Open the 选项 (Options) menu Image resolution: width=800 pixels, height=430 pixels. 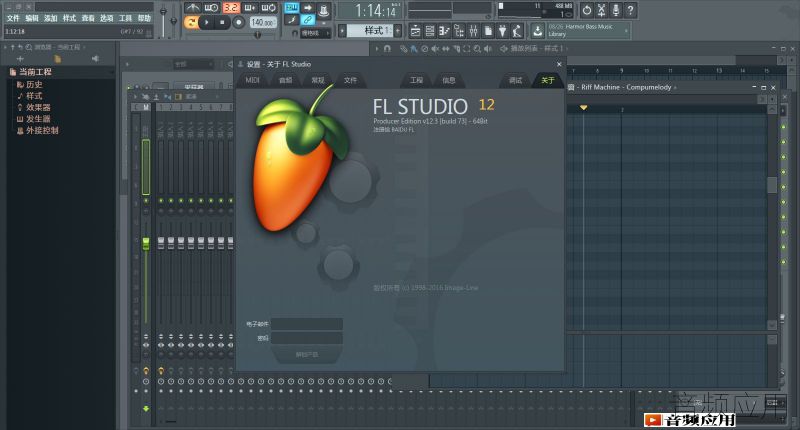pos(107,18)
